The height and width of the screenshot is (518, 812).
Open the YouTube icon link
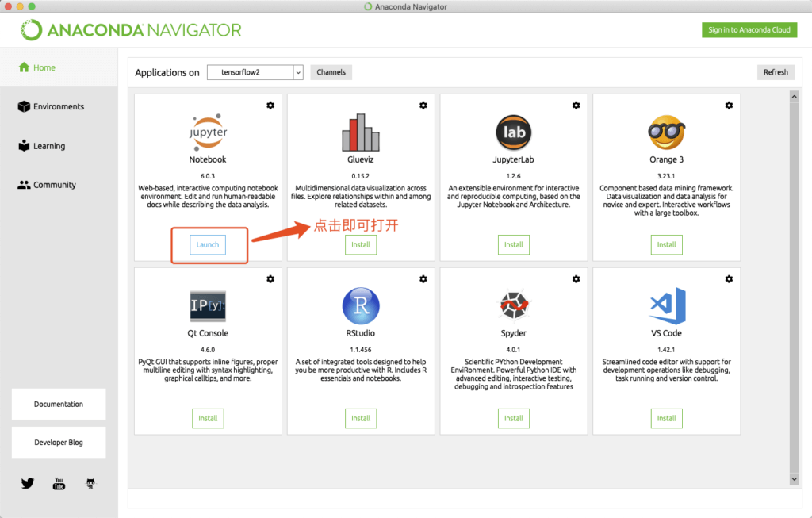click(x=59, y=483)
